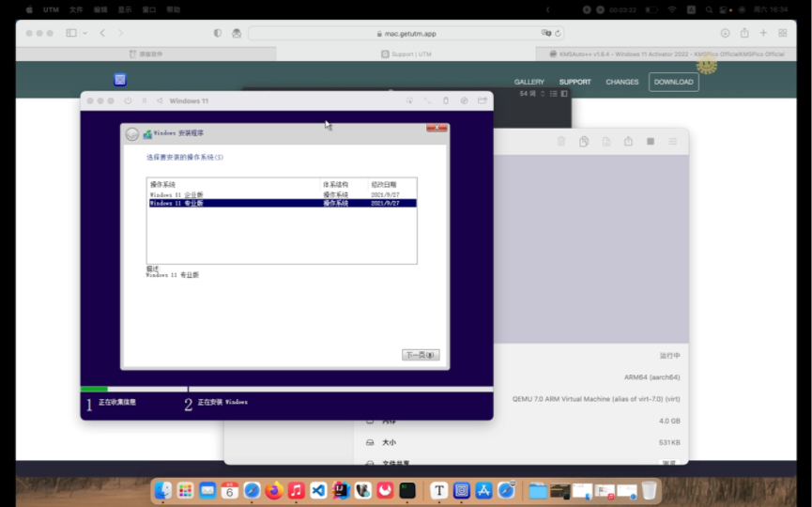
Task: Open GALLERY link on UTM site
Action: [x=529, y=82]
